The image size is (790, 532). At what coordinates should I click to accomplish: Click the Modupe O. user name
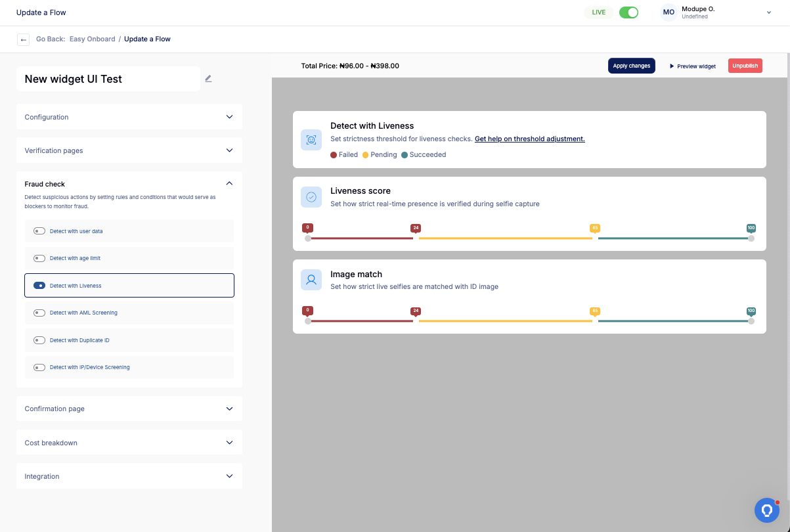point(698,9)
